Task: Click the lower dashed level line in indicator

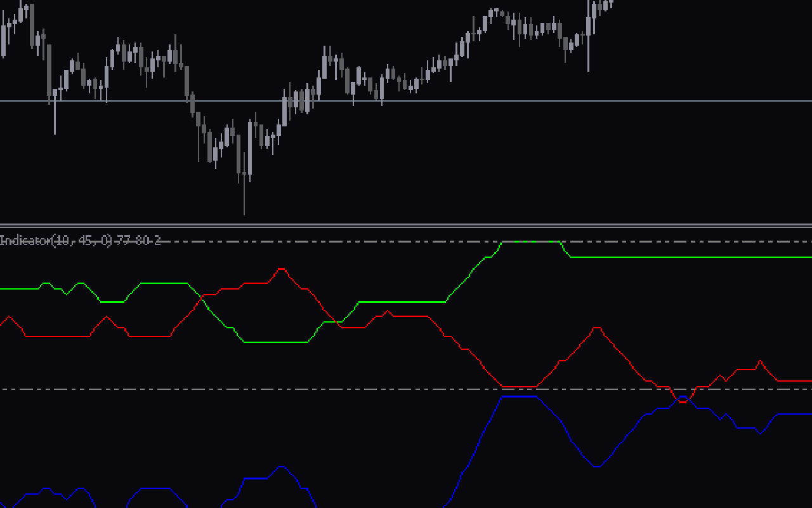Action: pyautogui.click(x=406, y=389)
